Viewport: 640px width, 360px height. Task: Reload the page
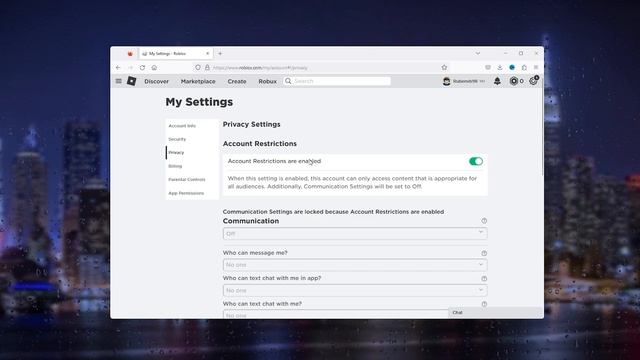142,68
